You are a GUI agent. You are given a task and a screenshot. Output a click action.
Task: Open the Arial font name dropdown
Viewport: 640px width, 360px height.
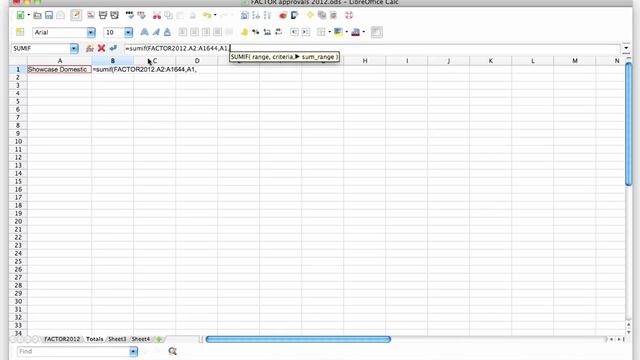click(x=91, y=32)
